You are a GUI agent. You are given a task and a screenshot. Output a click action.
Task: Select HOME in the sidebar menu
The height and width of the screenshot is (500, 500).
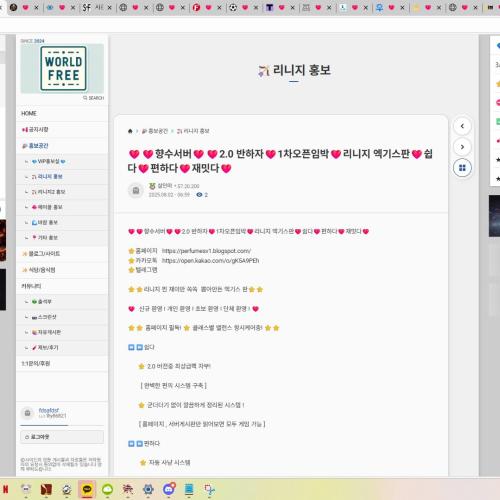(x=29, y=113)
